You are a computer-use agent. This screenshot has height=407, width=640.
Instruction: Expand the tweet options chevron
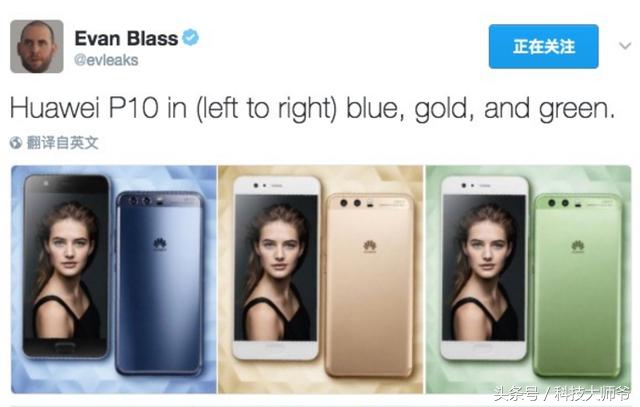pos(625,45)
